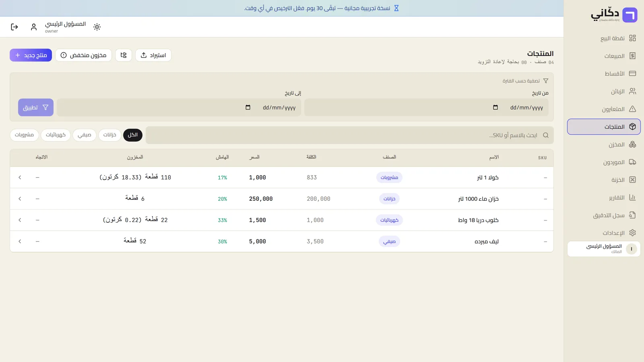Open الزبائن in the sidebar
This screenshot has width=644, height=362.
click(604, 91)
